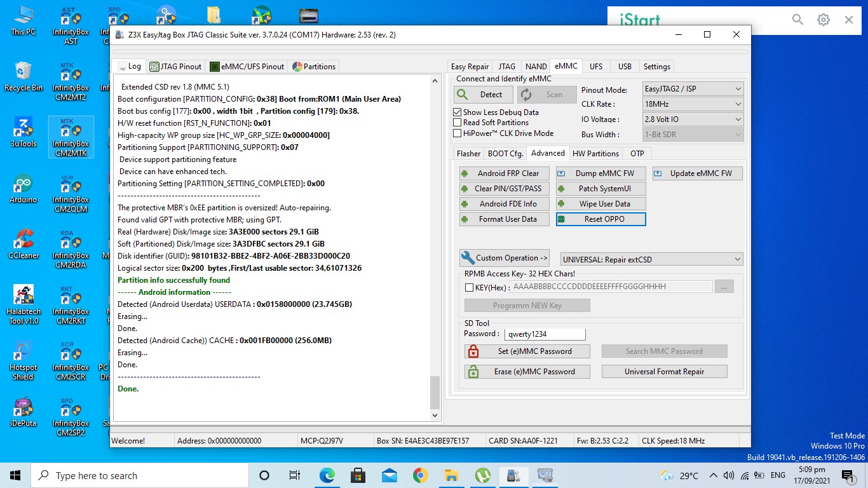Open iDePuta desktop icon

point(24,412)
